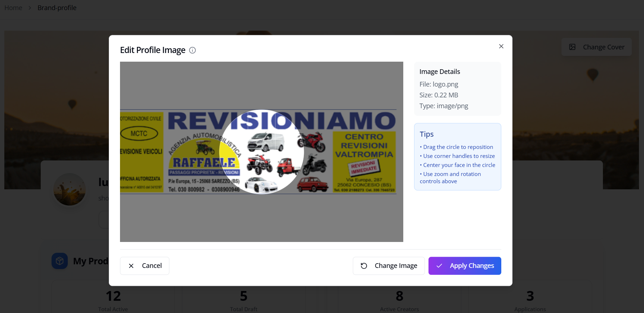Click the image icon in Change Cover button
This screenshot has height=313, width=644.
click(x=572, y=47)
